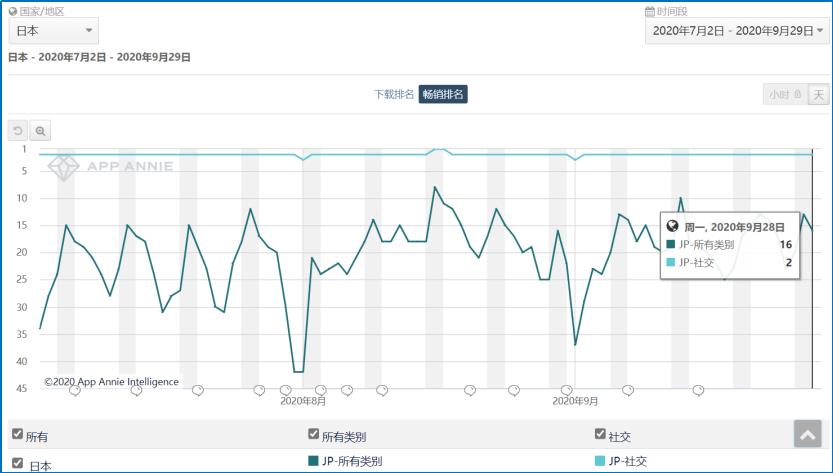The width and height of the screenshot is (833, 473).
Task: Click the JP-社交 value 2 in tooltip
Action: point(789,262)
